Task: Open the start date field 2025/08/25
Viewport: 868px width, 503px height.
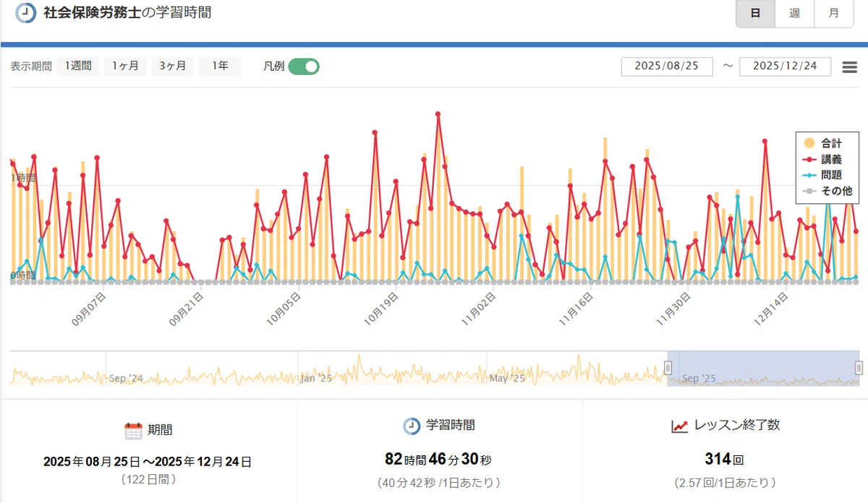Action: [667, 66]
